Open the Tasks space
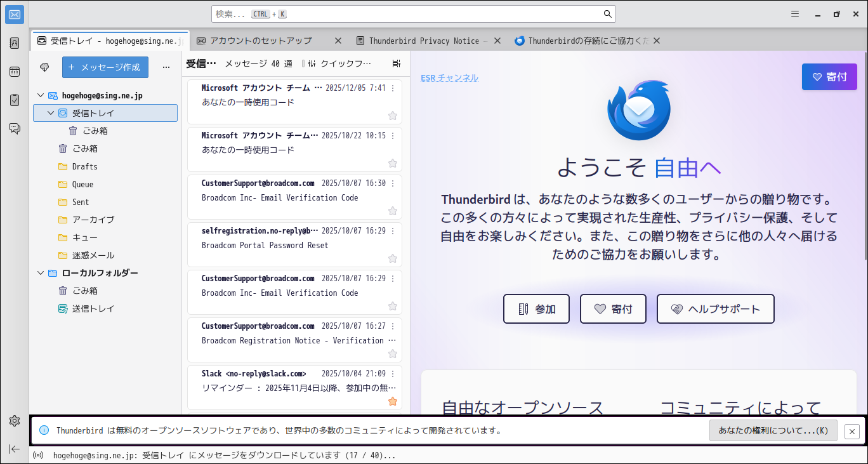This screenshot has height=464, width=868. point(15,100)
